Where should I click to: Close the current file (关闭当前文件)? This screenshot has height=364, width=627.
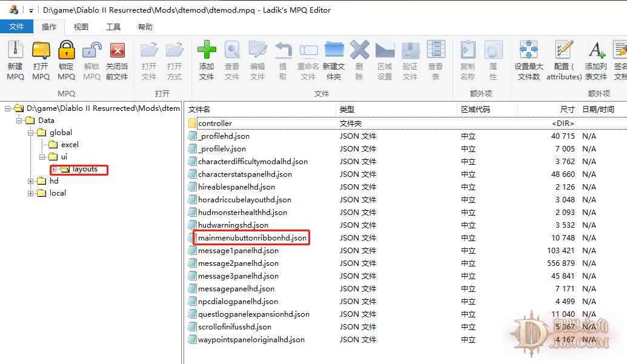(117, 50)
